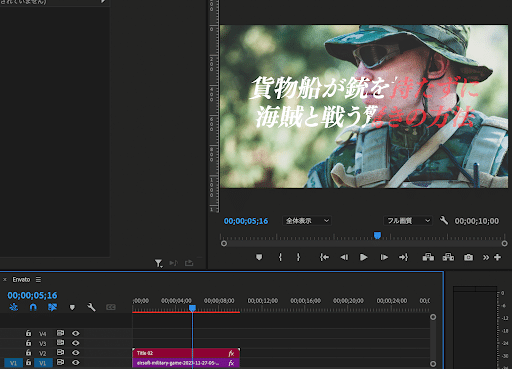Go to In point
512x369 pixels.
click(x=324, y=257)
